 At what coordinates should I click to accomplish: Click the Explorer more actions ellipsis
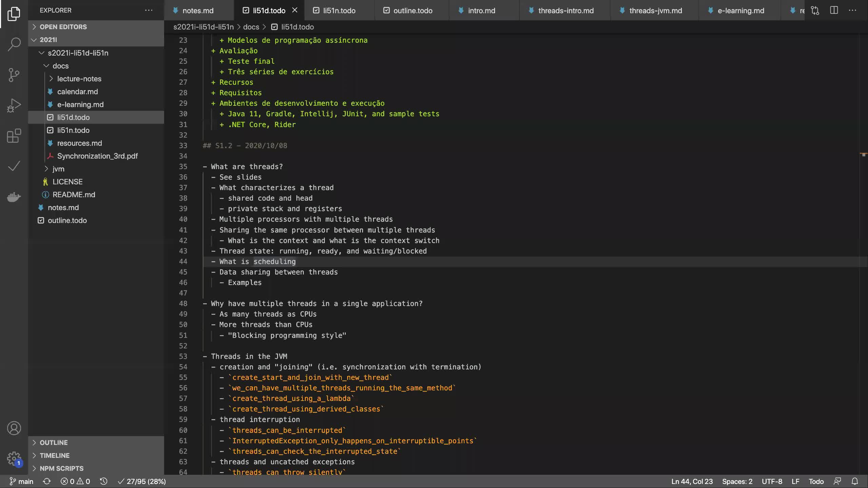(149, 10)
